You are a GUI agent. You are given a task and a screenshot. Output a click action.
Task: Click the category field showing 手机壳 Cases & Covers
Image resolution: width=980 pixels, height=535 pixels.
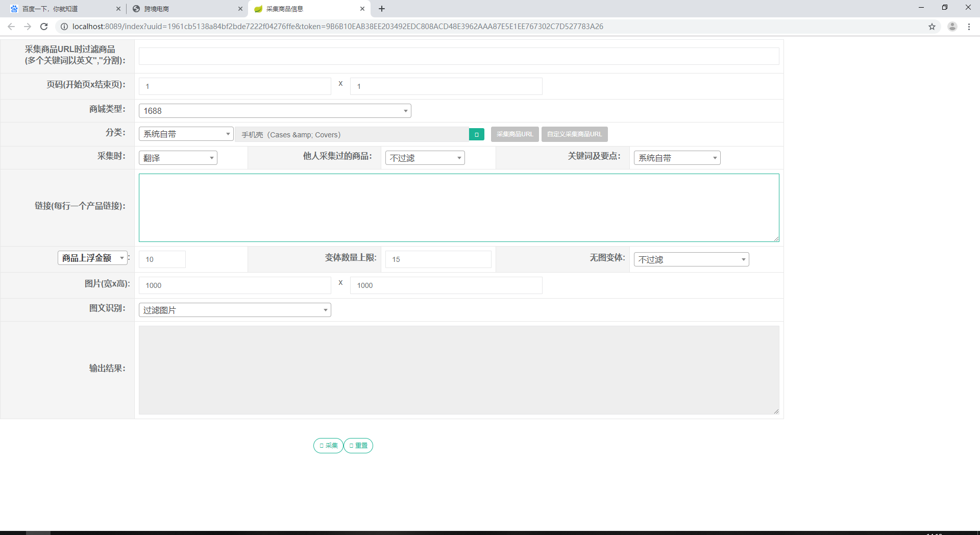(x=352, y=134)
